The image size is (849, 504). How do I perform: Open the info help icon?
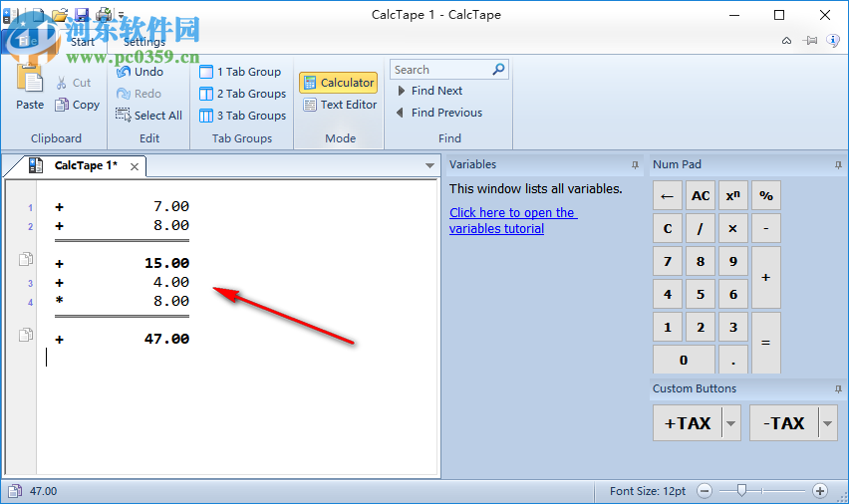coord(833,40)
